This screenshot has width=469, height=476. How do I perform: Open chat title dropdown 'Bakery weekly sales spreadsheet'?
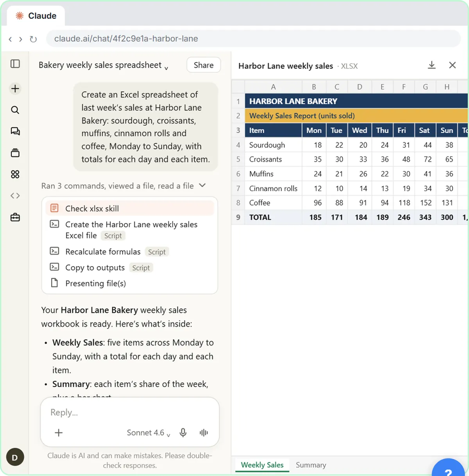point(104,65)
